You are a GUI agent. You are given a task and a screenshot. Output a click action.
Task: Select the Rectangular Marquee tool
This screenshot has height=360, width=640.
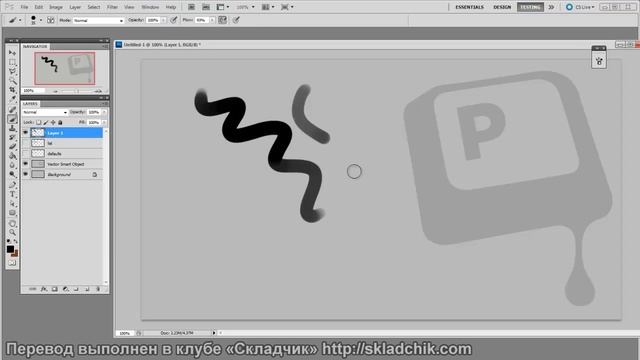pos(12,62)
